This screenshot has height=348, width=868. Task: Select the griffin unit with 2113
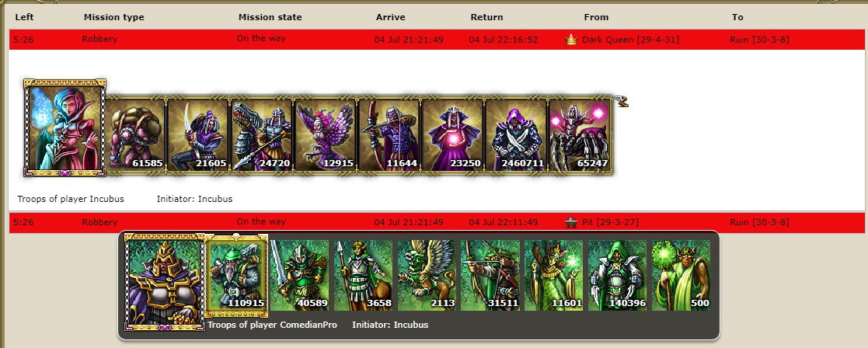click(x=427, y=275)
